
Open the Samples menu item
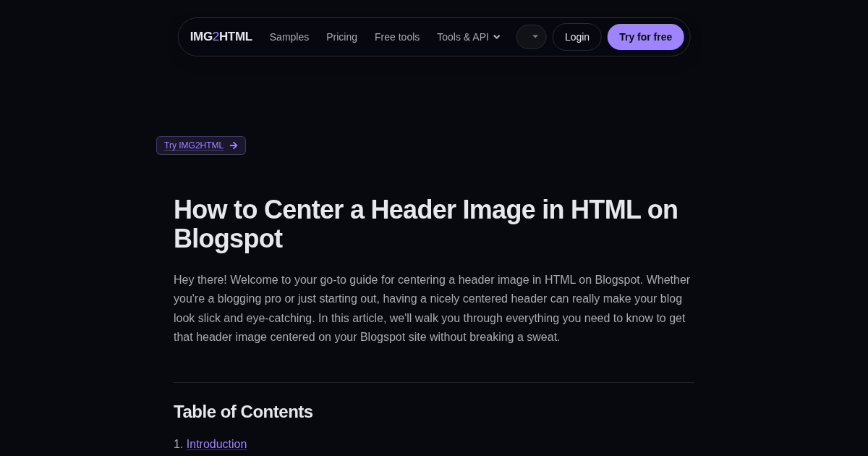(x=289, y=37)
